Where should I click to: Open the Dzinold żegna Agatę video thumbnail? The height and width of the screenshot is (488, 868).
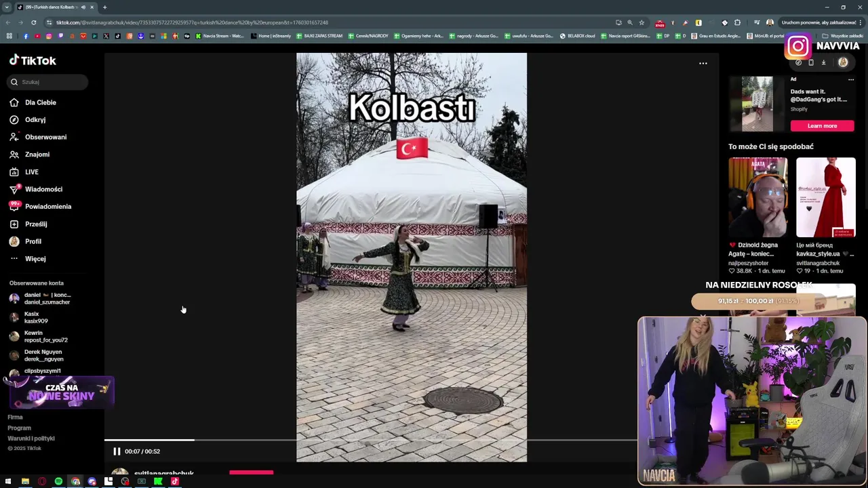[758, 198]
